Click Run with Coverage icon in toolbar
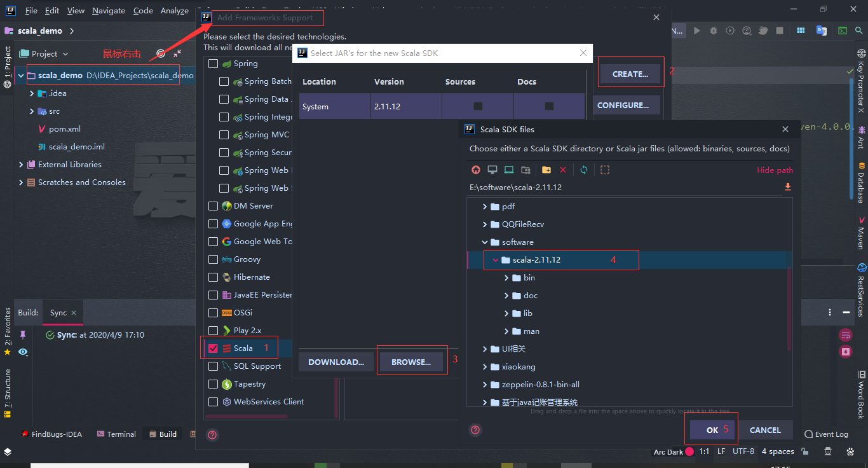This screenshot has height=468, width=868. [x=730, y=31]
